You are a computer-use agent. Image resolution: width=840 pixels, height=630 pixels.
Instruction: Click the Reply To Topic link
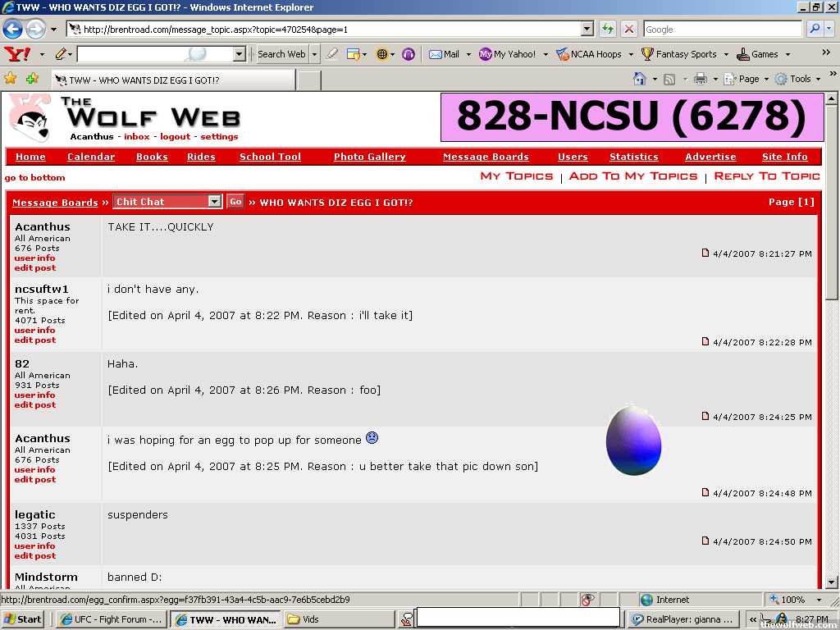[x=766, y=176]
